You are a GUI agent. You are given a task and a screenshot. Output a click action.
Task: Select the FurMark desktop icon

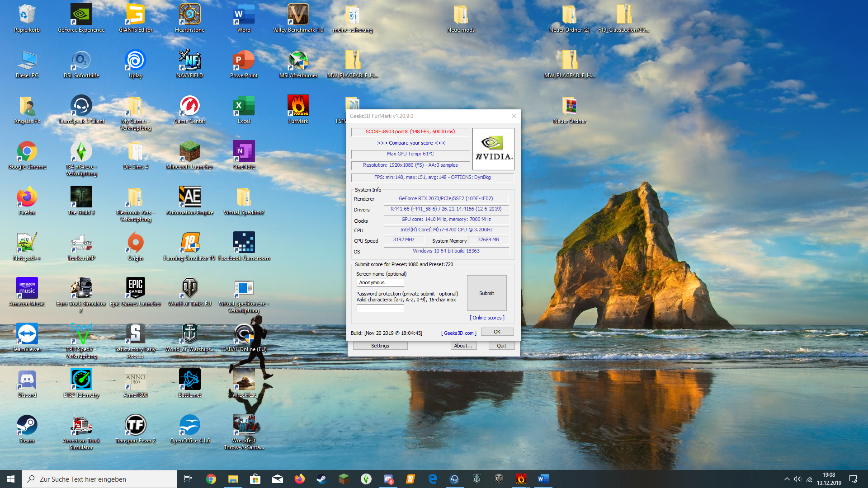pyautogui.click(x=298, y=110)
